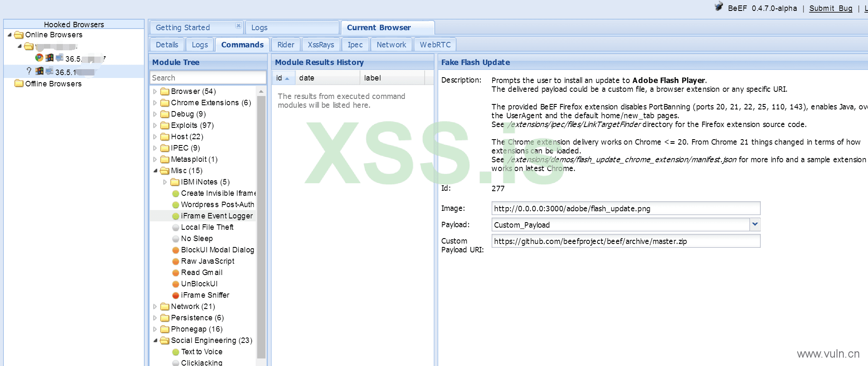Image resolution: width=868 pixels, height=366 pixels.
Task: Click the Submit Bug link
Action: tap(831, 8)
